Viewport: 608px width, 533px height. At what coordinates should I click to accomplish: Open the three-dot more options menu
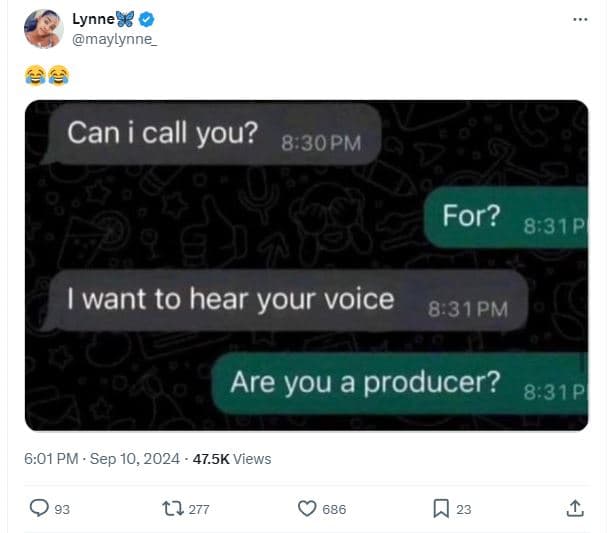(x=580, y=19)
